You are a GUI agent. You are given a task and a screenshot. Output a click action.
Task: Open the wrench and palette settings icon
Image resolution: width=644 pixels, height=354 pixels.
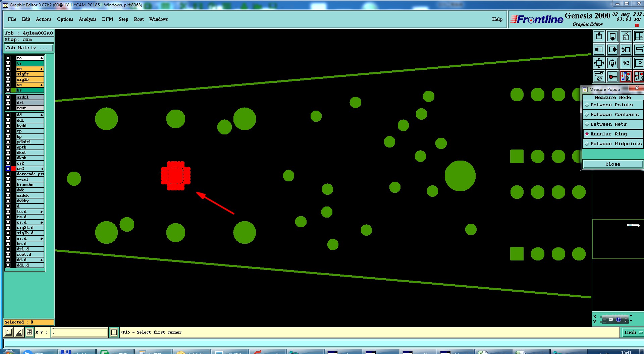(x=599, y=76)
